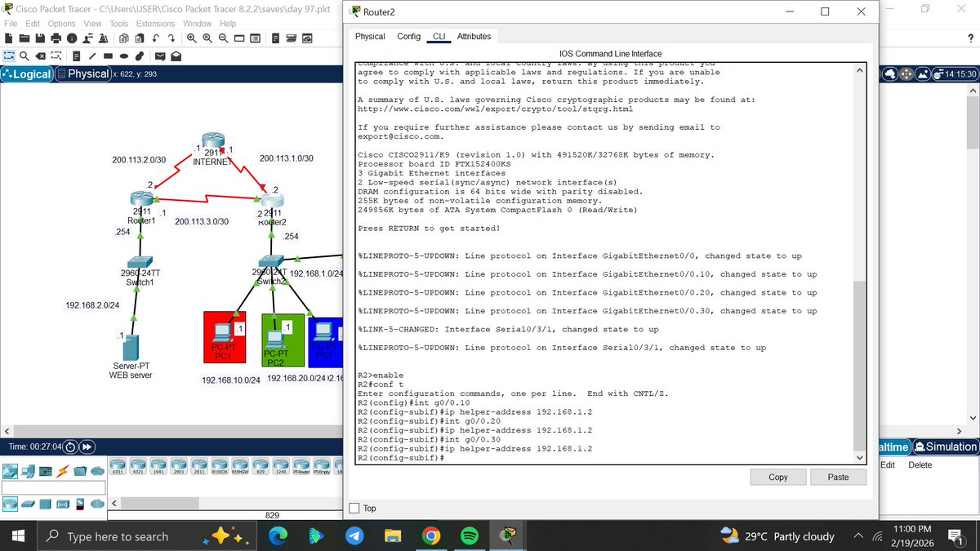The width and height of the screenshot is (980, 551).
Task: Click Delete in the PDU list panel
Action: pyautogui.click(x=920, y=465)
